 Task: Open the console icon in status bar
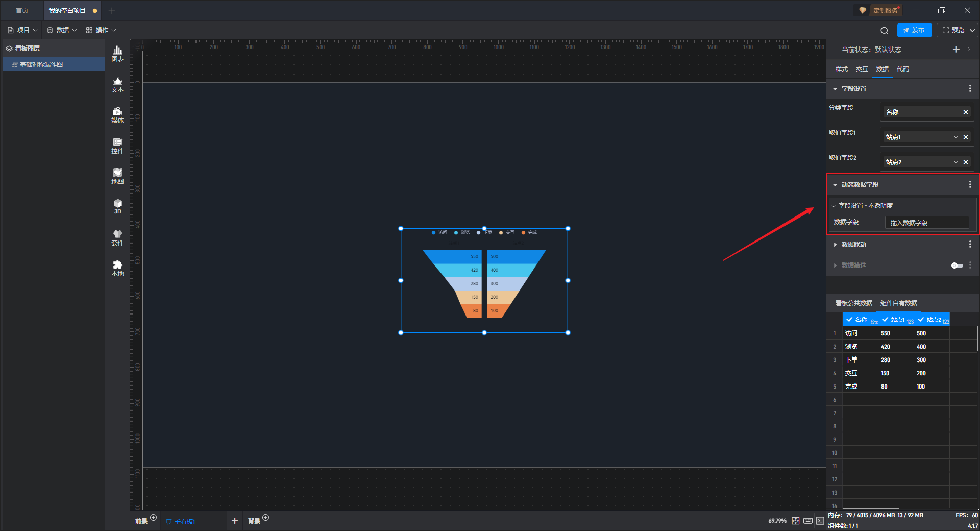[820, 521]
